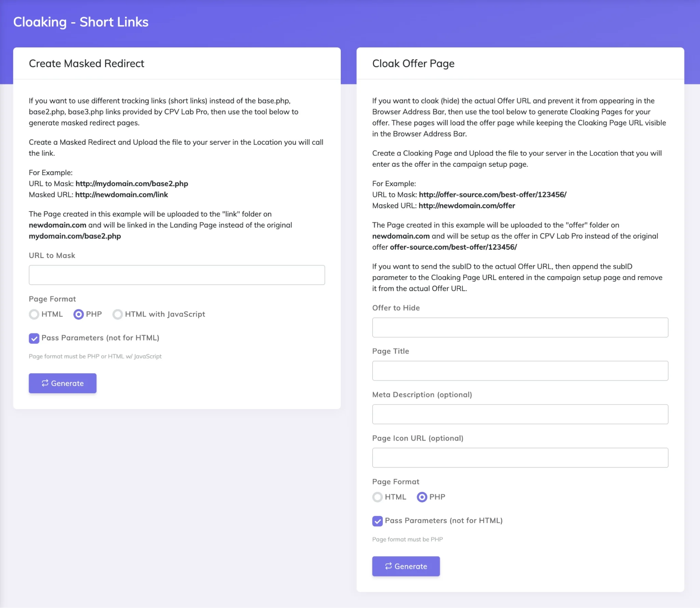Select the Meta Description input
The height and width of the screenshot is (608, 700).
pyautogui.click(x=520, y=414)
